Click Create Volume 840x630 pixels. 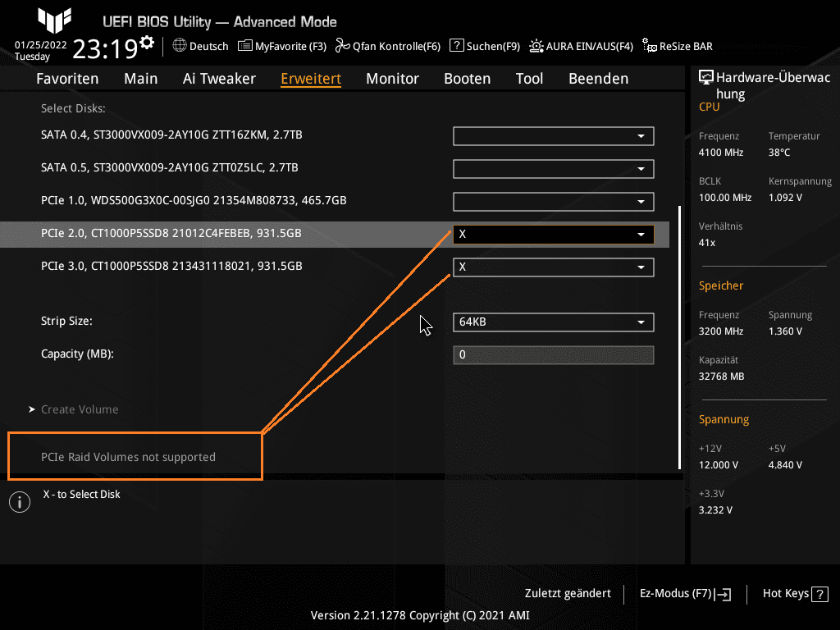[x=80, y=409]
